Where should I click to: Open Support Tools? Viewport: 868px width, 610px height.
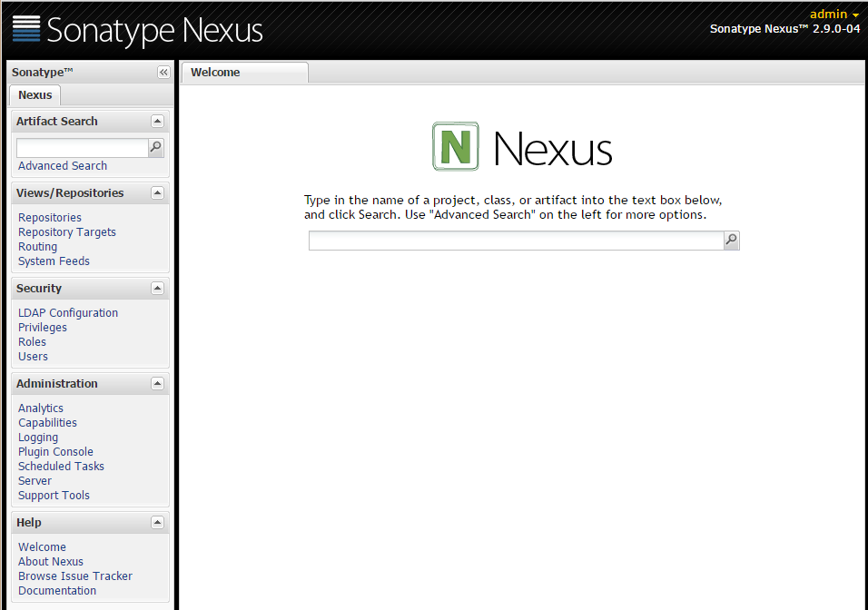click(54, 496)
